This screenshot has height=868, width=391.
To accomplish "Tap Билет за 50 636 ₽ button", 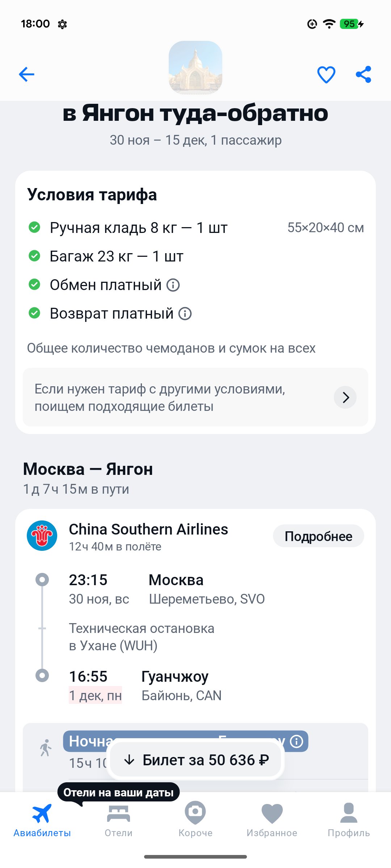I will (196, 760).
